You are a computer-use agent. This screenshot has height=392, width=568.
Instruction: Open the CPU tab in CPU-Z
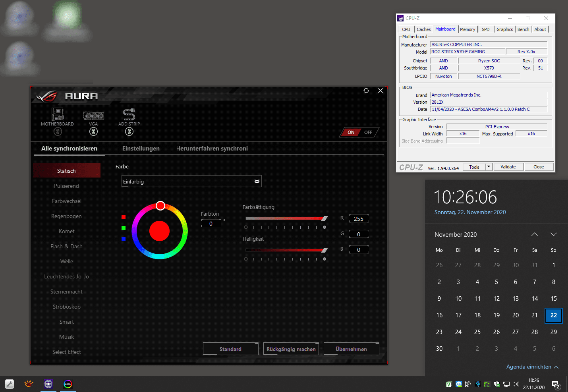coord(406,29)
